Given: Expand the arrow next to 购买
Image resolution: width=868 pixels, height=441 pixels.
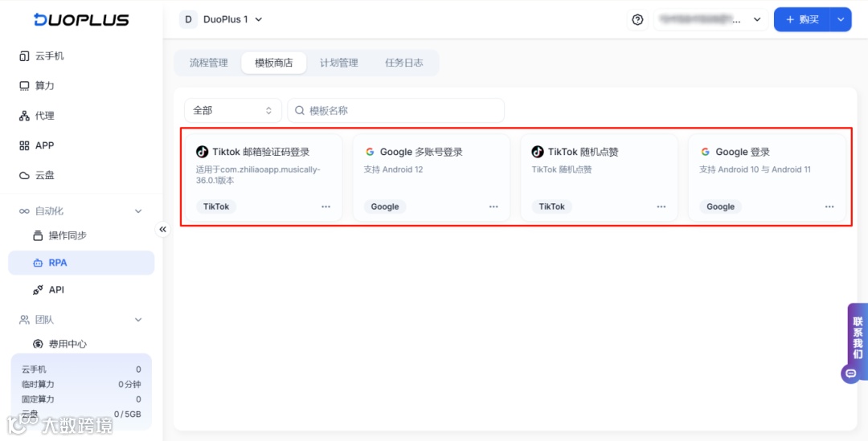Looking at the screenshot, I should (x=841, y=20).
